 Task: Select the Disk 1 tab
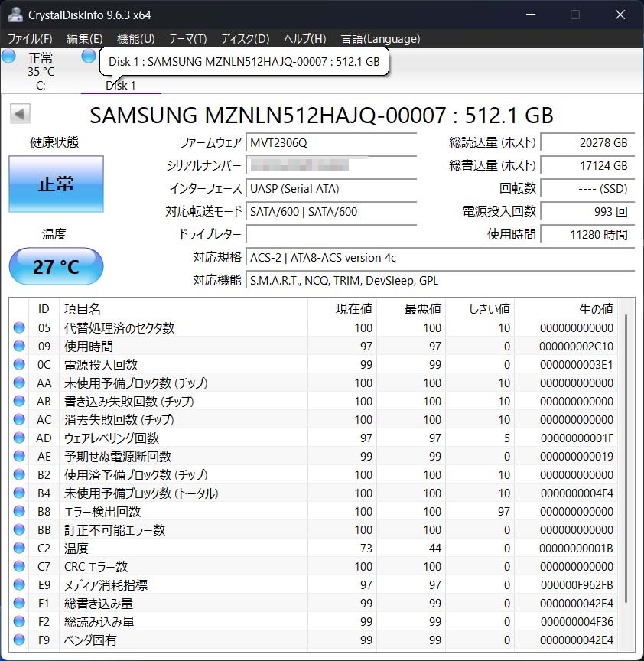pyautogui.click(x=121, y=86)
